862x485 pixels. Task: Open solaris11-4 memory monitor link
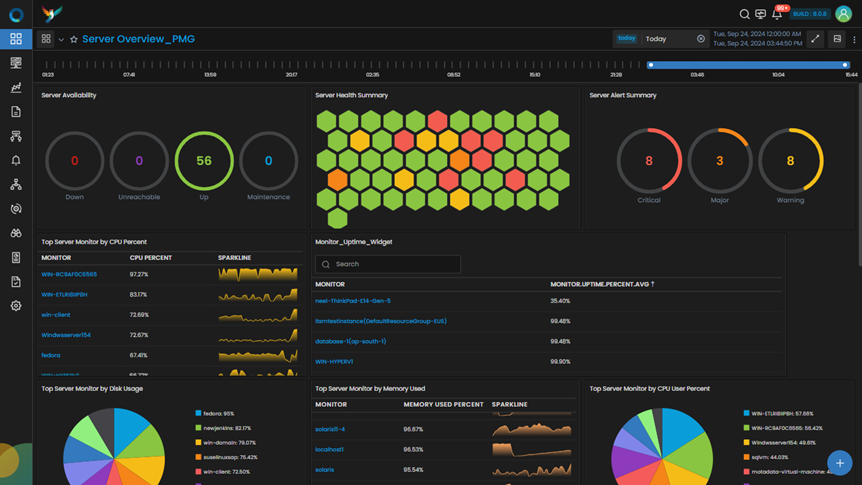pos(330,429)
